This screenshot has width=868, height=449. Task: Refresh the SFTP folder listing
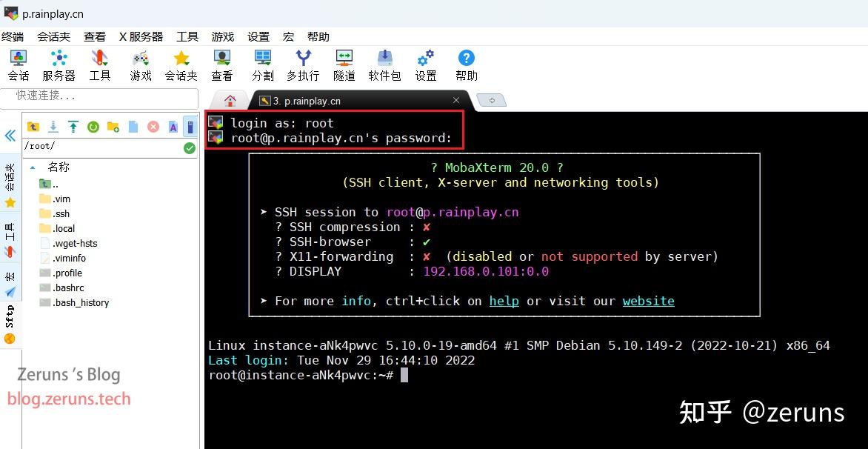[93, 127]
